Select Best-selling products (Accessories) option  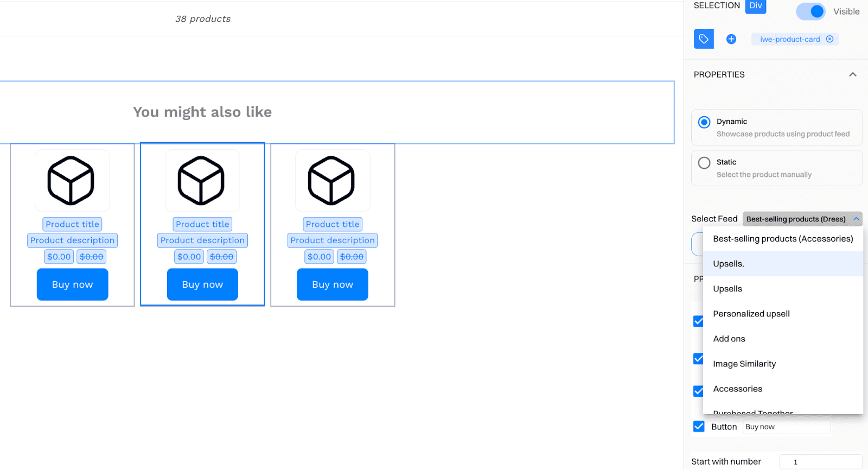point(782,239)
